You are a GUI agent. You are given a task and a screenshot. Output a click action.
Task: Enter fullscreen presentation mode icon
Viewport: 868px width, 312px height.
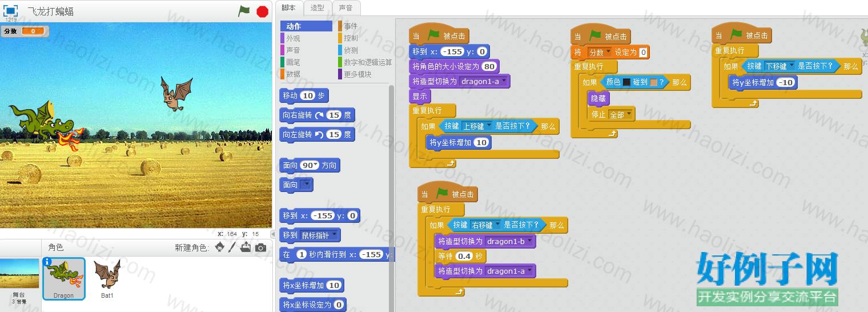11,11
